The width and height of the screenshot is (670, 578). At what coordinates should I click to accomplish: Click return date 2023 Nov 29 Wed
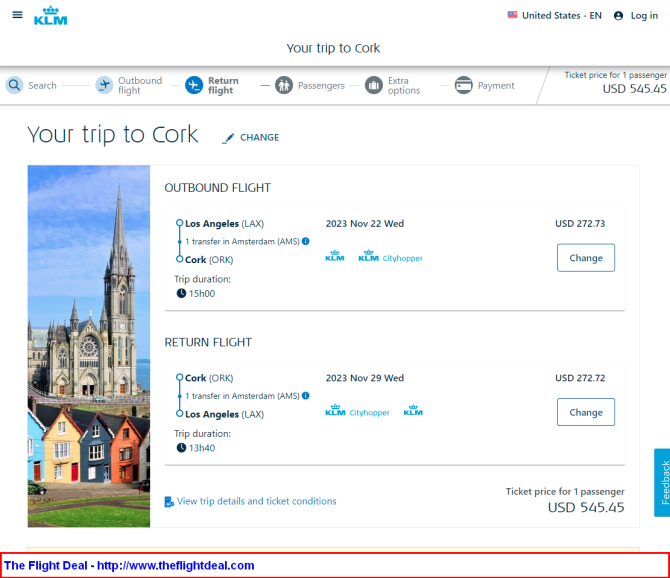coord(364,378)
